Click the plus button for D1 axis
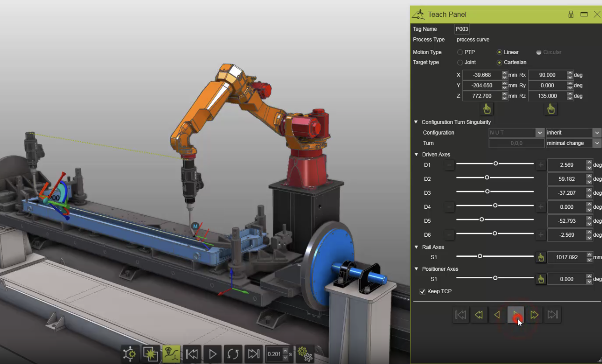 click(540, 165)
